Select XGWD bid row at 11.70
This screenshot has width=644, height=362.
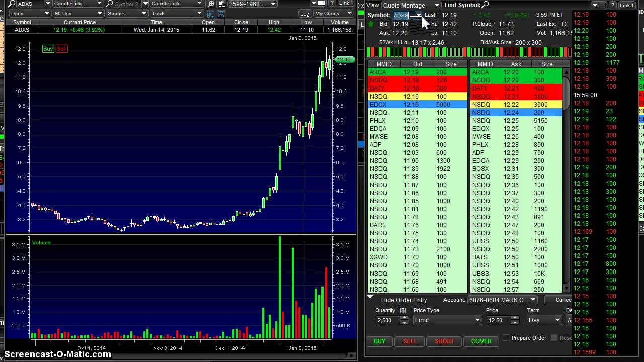(418, 257)
